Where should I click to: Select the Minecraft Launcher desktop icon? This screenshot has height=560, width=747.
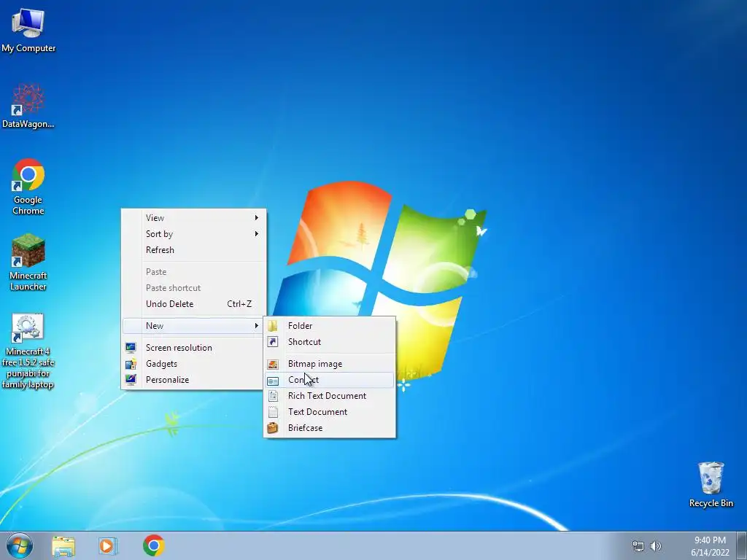[28, 262]
